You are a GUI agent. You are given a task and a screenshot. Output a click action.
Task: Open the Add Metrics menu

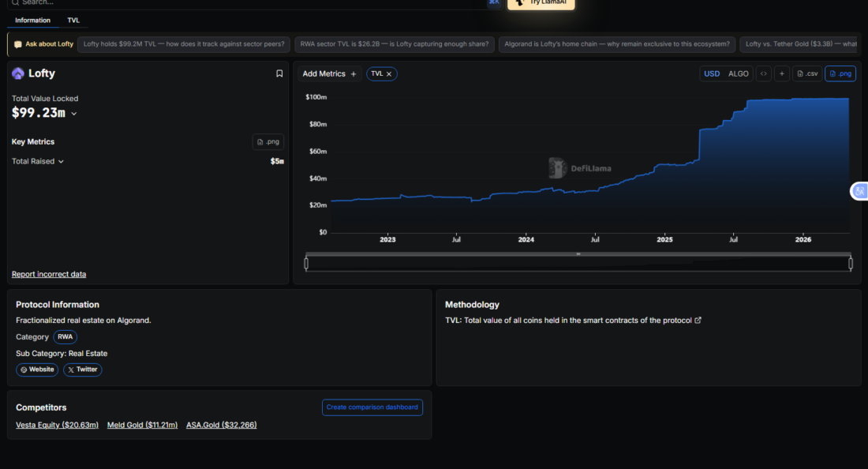329,73
